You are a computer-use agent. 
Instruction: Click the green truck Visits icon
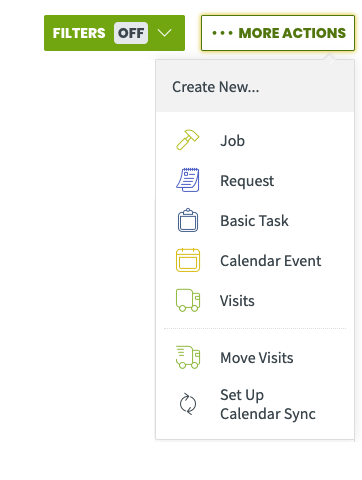tap(188, 300)
